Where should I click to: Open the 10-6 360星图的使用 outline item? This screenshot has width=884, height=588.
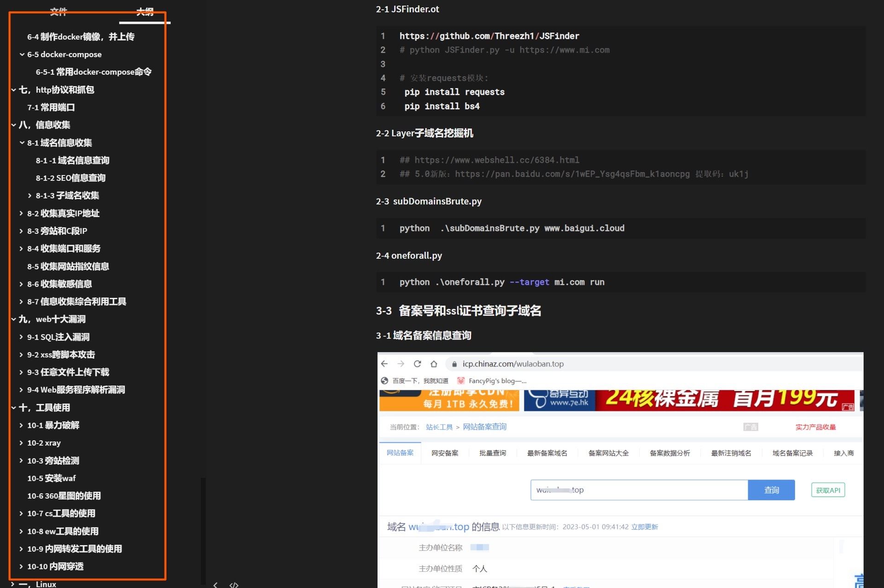pyautogui.click(x=64, y=496)
